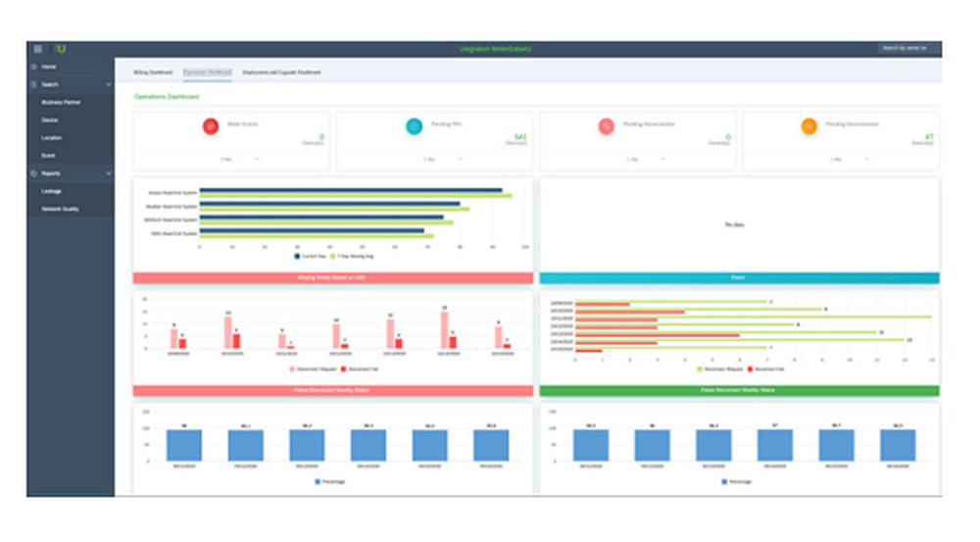Click the Search section icon in sidebar

point(33,84)
